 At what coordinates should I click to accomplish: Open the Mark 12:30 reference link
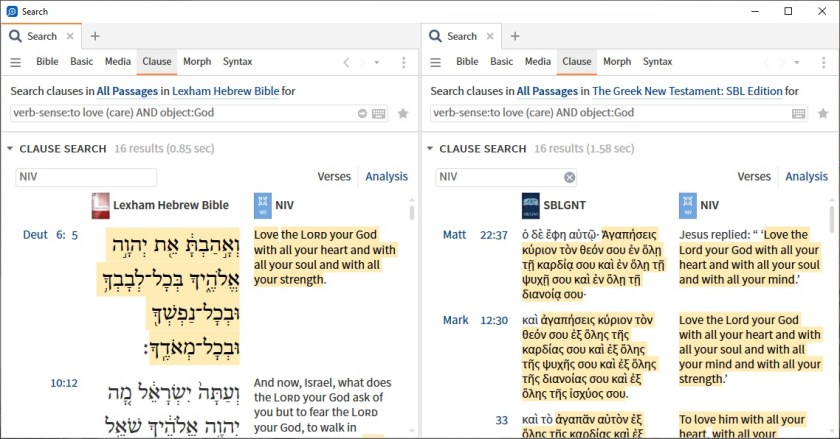[x=475, y=321]
